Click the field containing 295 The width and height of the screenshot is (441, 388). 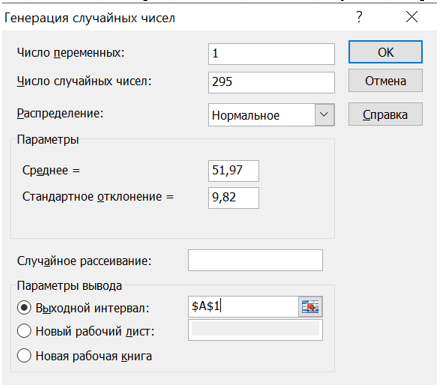[271, 82]
